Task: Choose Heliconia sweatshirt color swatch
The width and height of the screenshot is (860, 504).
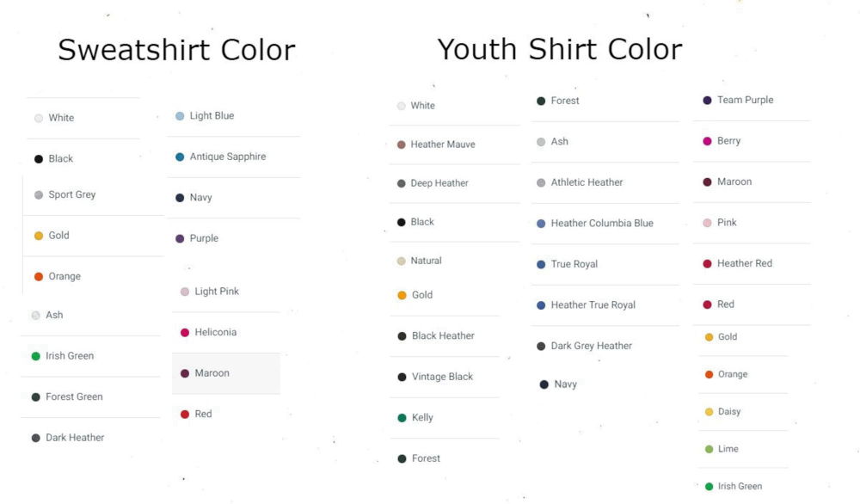Action: click(185, 332)
